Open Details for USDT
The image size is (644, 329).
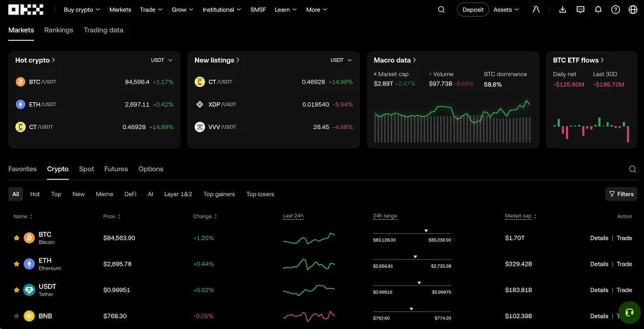599,290
